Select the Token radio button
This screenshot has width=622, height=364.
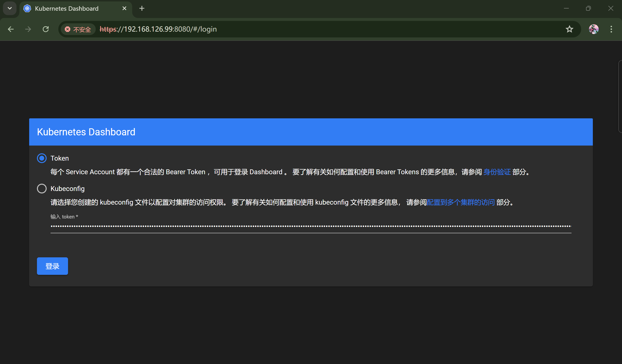click(x=42, y=158)
